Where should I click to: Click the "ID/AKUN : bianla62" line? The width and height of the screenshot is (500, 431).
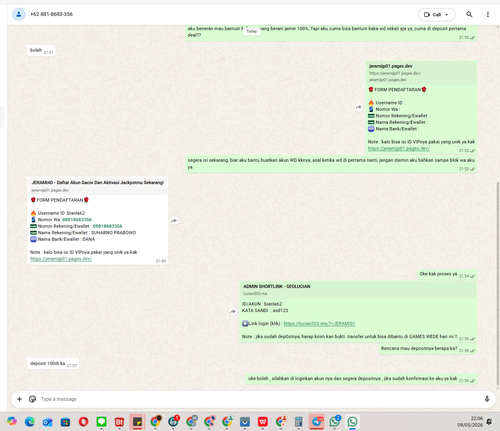(262, 304)
